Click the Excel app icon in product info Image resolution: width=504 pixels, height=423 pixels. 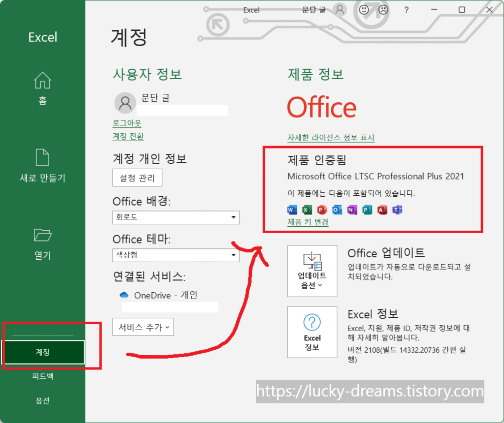[307, 210]
